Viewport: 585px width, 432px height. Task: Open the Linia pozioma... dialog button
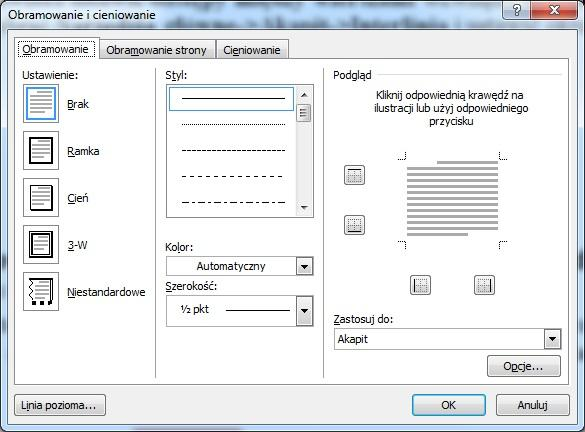pyautogui.click(x=60, y=405)
